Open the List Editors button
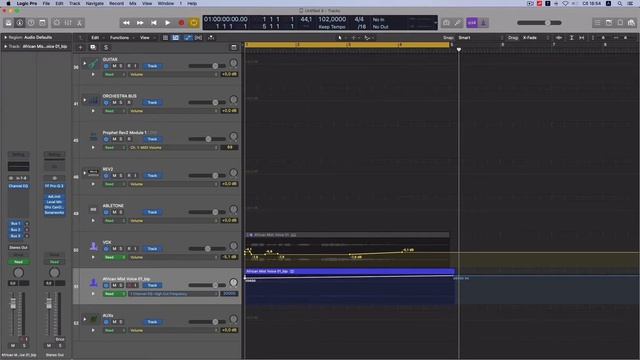Image resolution: width=640 pixels, height=360 pixels. [598, 23]
